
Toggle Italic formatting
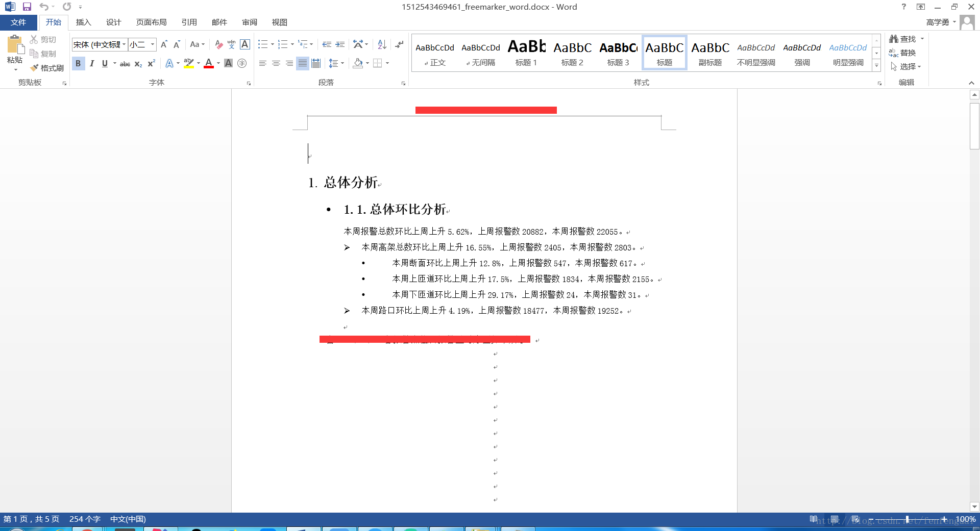click(x=92, y=63)
